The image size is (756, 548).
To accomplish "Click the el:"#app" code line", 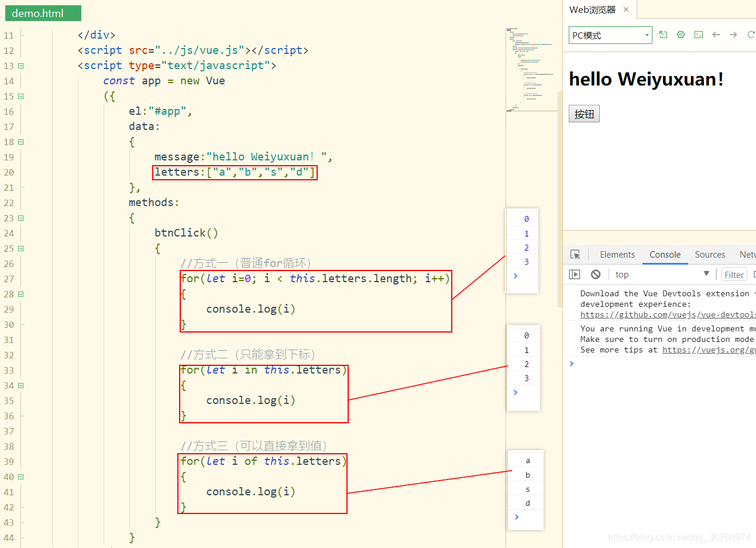I will (x=160, y=111).
